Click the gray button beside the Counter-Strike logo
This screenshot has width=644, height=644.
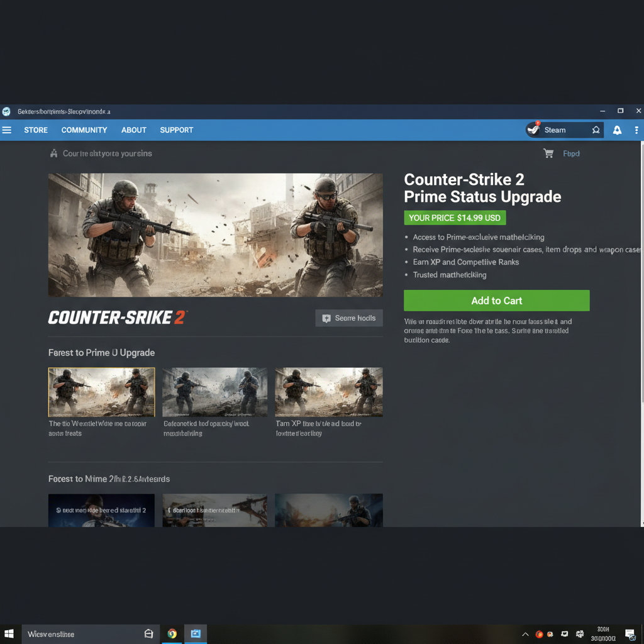pyautogui.click(x=349, y=318)
